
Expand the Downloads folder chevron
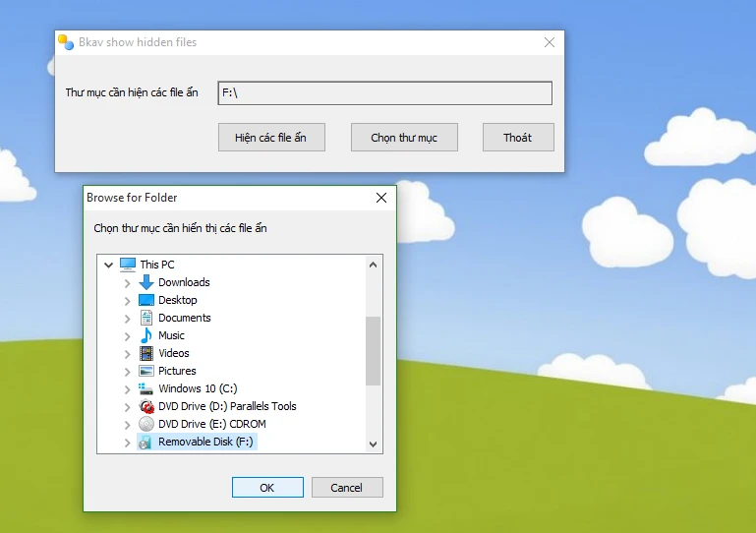click(x=127, y=282)
